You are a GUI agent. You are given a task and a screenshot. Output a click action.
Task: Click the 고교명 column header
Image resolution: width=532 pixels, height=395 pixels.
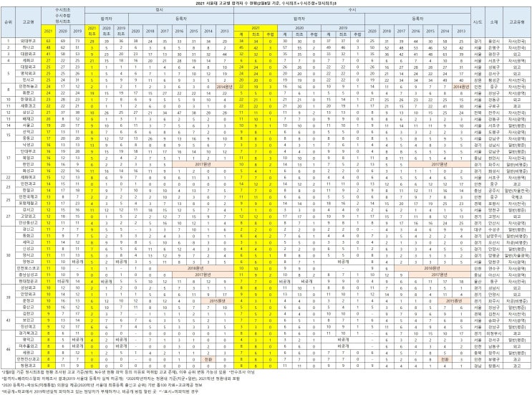[28, 22]
